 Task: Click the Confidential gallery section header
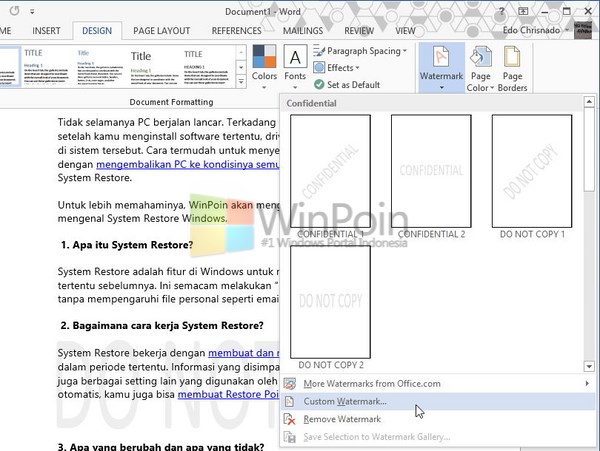[x=432, y=103]
